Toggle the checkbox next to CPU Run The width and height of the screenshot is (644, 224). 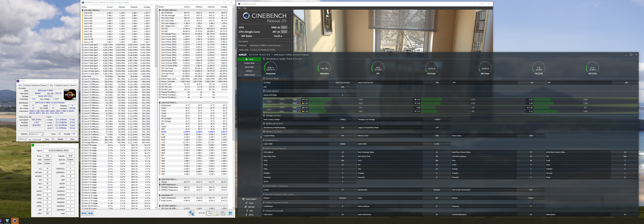(x=289, y=27)
